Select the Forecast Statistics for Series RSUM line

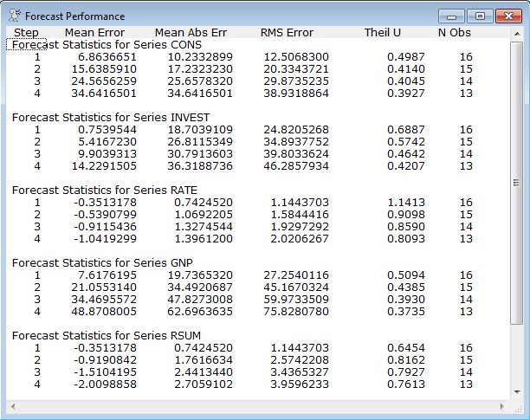(x=106, y=334)
